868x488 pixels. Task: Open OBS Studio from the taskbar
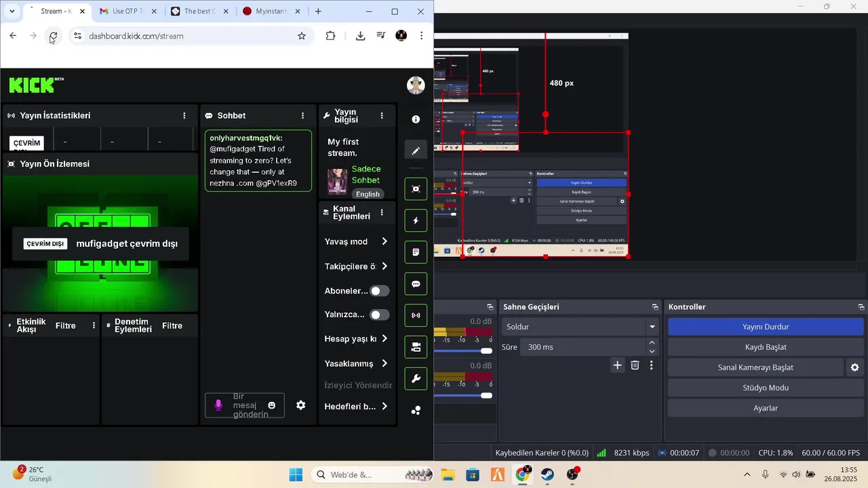573,474
